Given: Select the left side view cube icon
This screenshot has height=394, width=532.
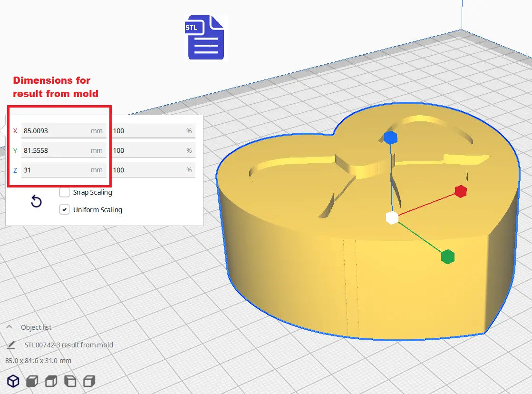Looking at the screenshot, I should (70, 381).
